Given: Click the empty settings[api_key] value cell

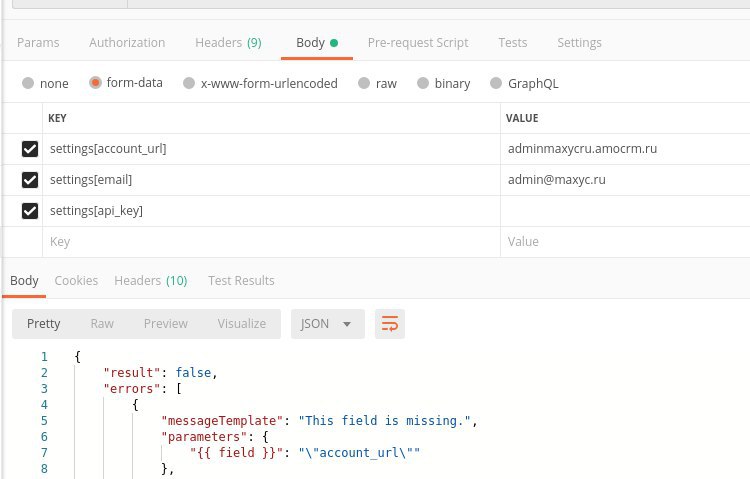Looking at the screenshot, I should click(x=625, y=211).
